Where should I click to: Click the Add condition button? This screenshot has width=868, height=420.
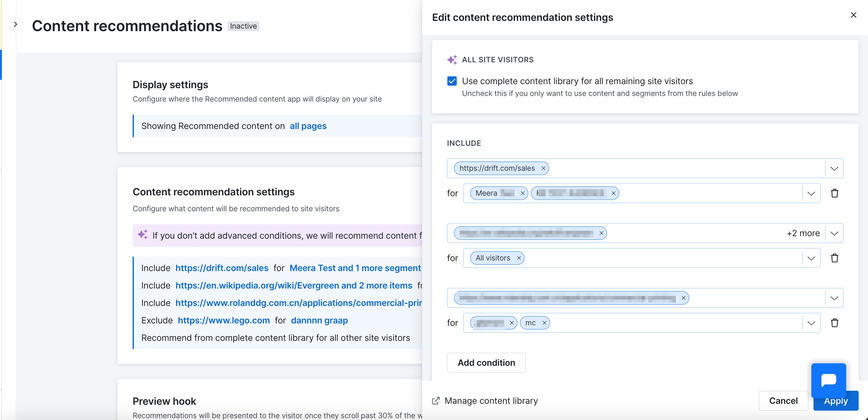[486, 363]
